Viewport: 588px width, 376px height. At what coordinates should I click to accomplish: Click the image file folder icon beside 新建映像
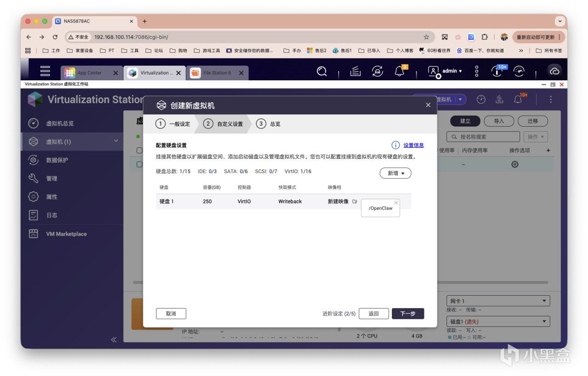pyautogui.click(x=355, y=202)
